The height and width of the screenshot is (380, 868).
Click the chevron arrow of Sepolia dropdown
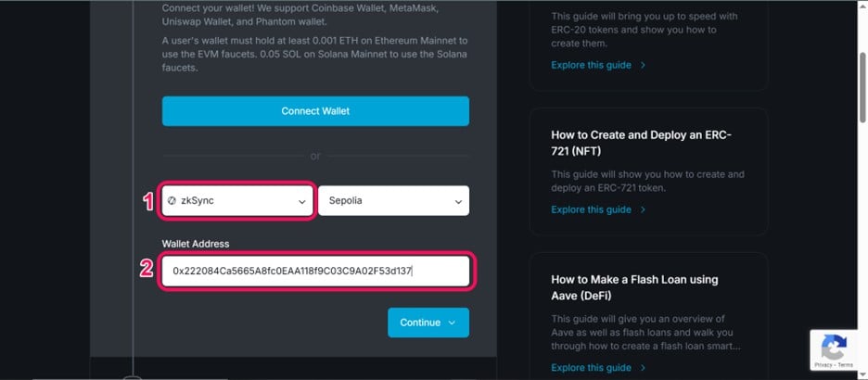click(x=458, y=202)
